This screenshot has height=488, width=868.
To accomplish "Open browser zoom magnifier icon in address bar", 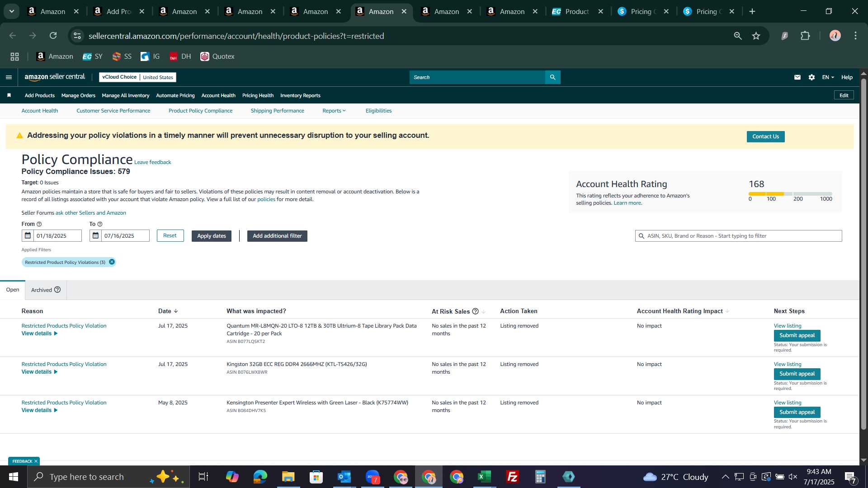I will pos(738,36).
